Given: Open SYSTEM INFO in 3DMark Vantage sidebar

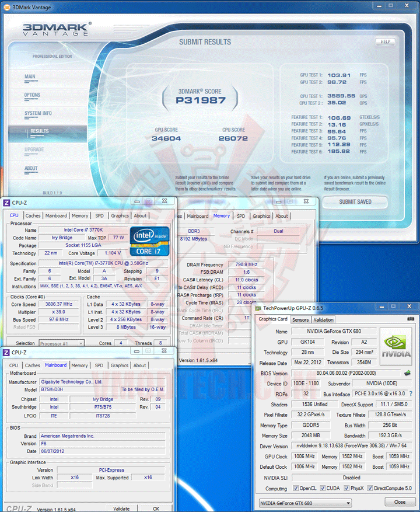Looking at the screenshot, I should 38,113.
